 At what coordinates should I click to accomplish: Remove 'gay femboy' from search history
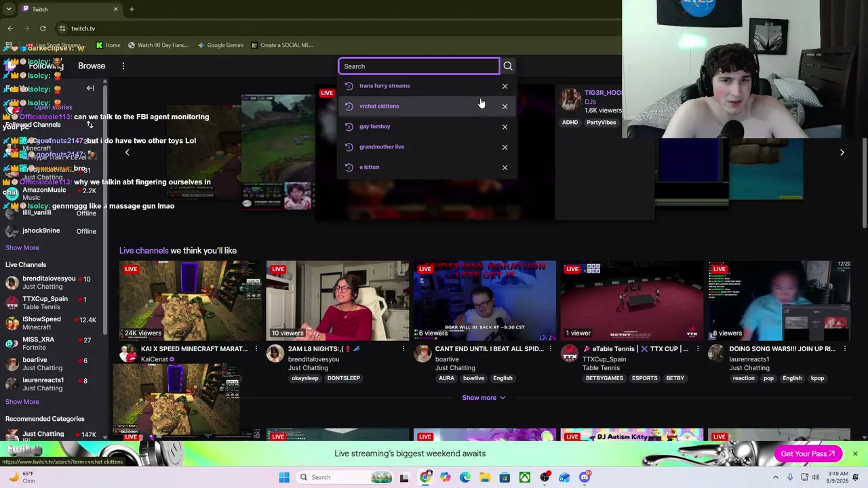(x=505, y=127)
